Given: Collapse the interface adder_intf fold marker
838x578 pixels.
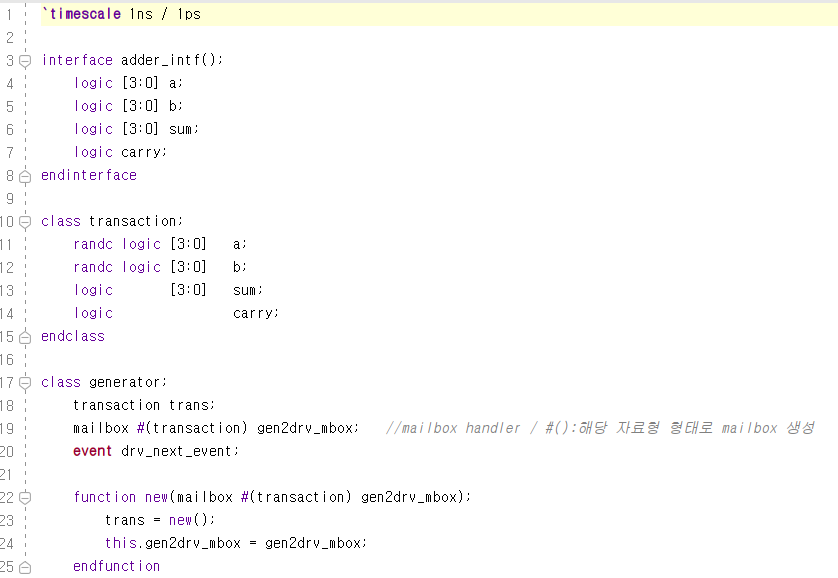Looking at the screenshot, I should point(25,61).
